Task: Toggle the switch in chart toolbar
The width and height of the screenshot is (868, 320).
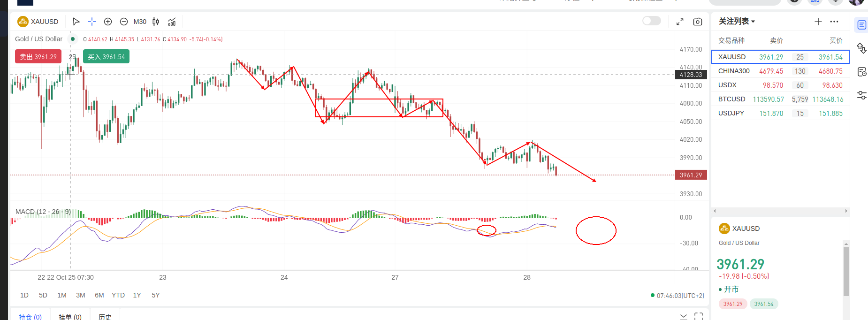Action: click(x=651, y=21)
